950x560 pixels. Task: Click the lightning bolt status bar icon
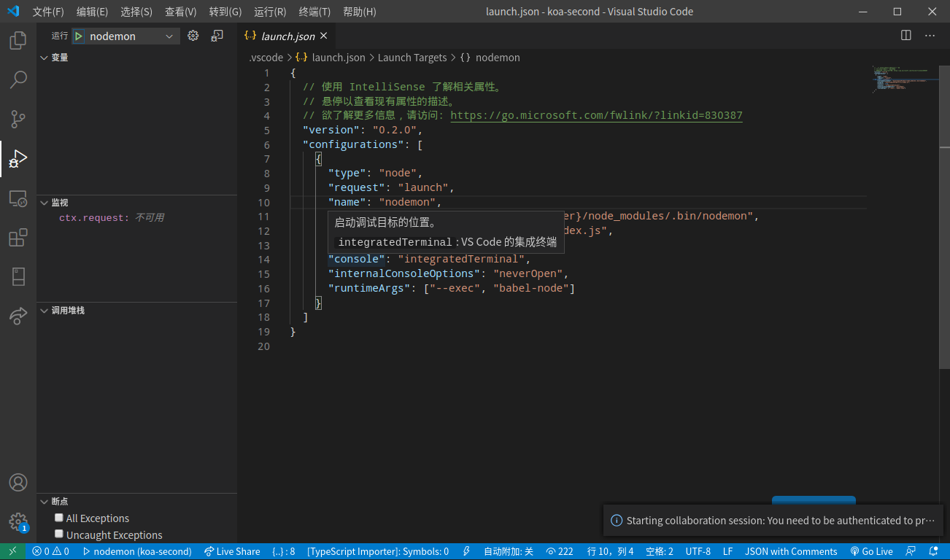pos(467,551)
